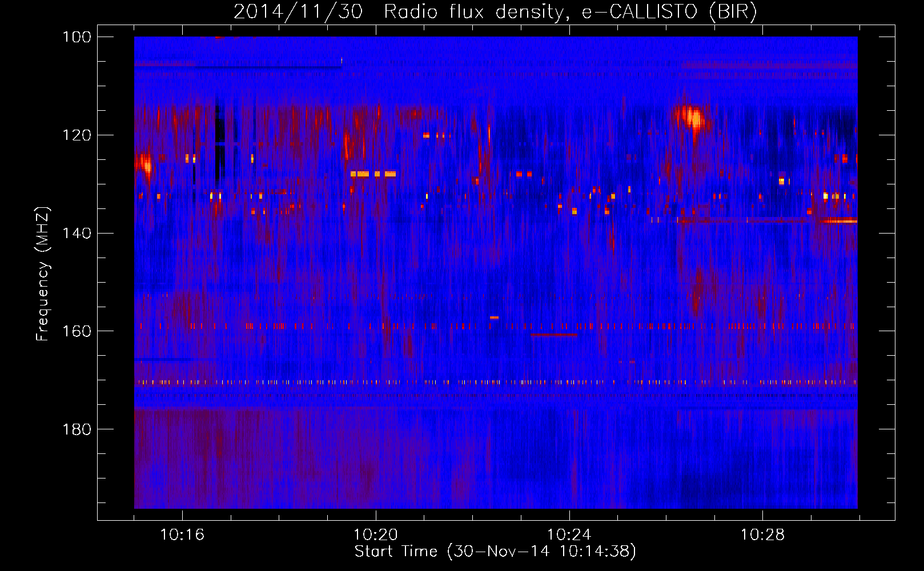
Task: Click the '120' frequency tick label
Action: click(x=78, y=135)
